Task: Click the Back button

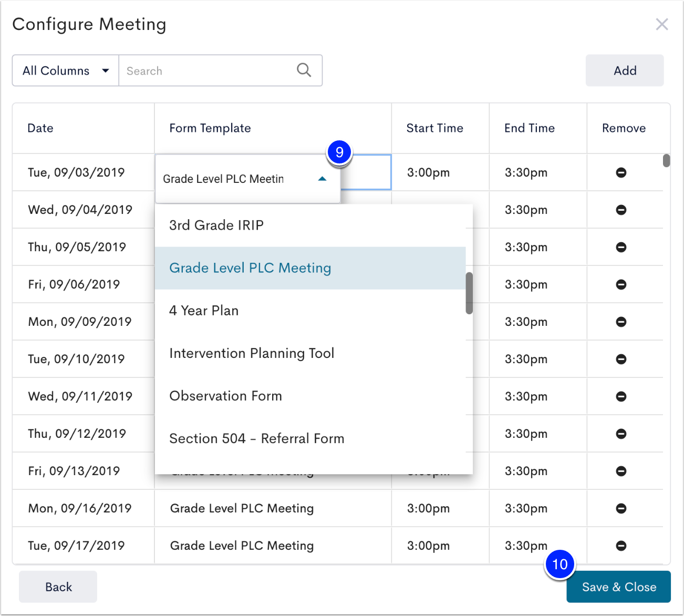Action: coord(58,587)
